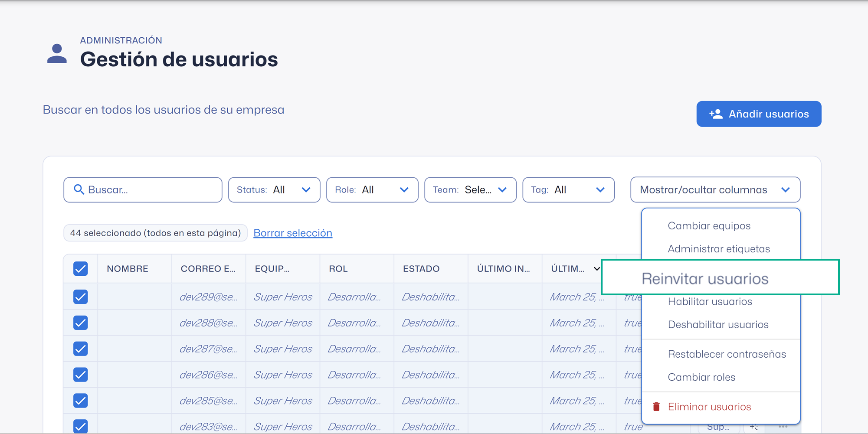Click the Añadir usuarios button
868x434 pixels.
[759, 114]
